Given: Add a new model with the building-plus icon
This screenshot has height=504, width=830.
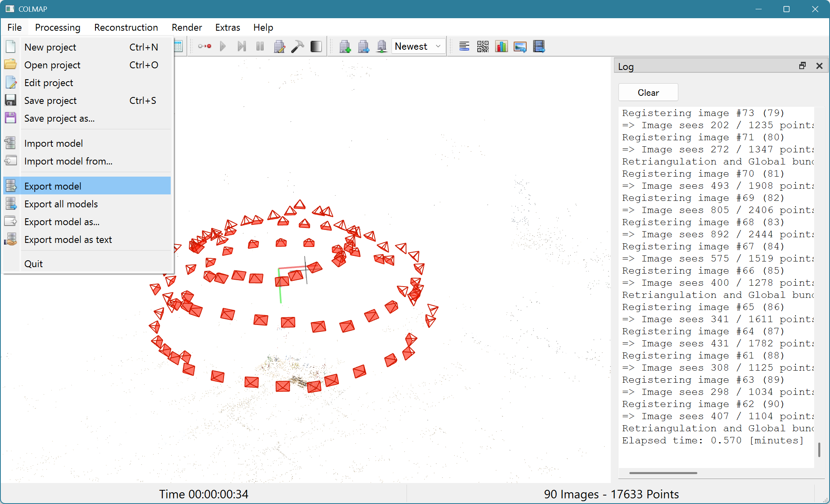Looking at the screenshot, I should 345,46.
